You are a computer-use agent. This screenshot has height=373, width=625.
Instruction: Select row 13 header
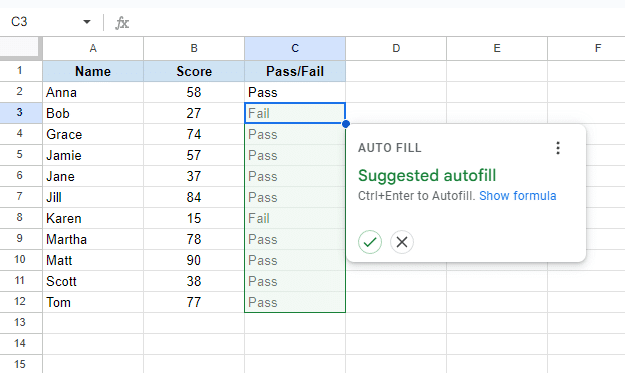(x=21, y=322)
